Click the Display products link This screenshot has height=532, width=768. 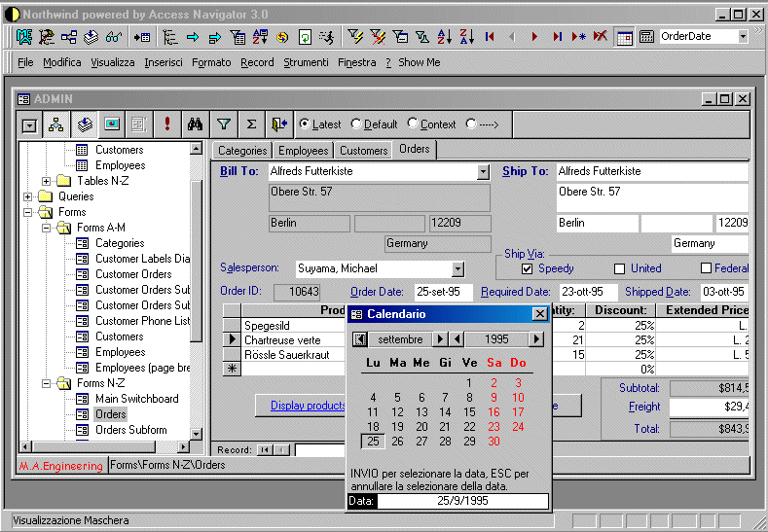[308, 406]
